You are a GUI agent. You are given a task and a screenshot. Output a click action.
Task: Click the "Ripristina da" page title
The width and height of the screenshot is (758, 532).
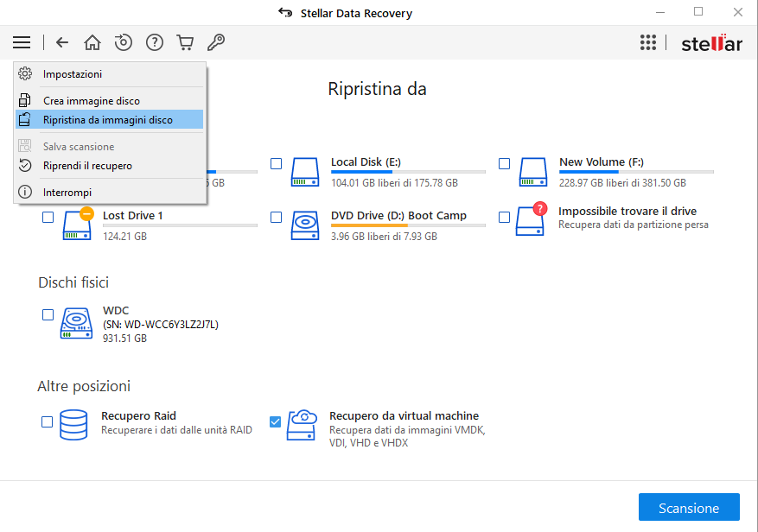pos(377,89)
